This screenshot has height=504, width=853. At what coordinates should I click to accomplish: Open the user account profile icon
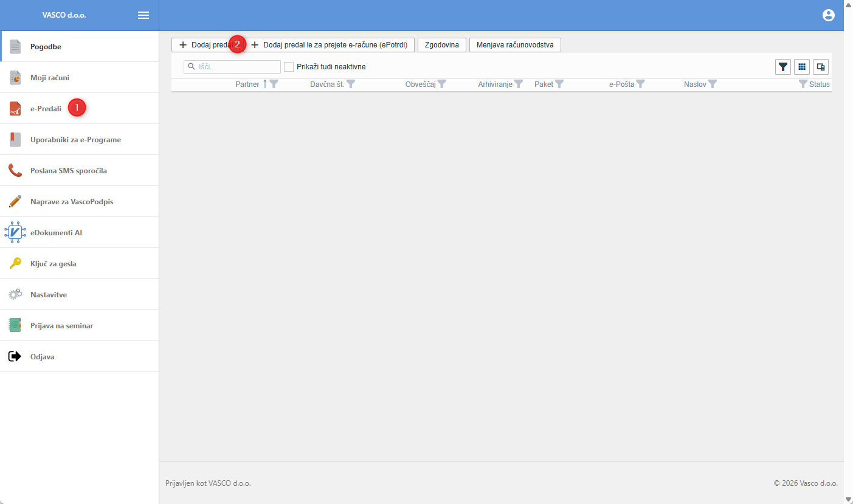829,15
